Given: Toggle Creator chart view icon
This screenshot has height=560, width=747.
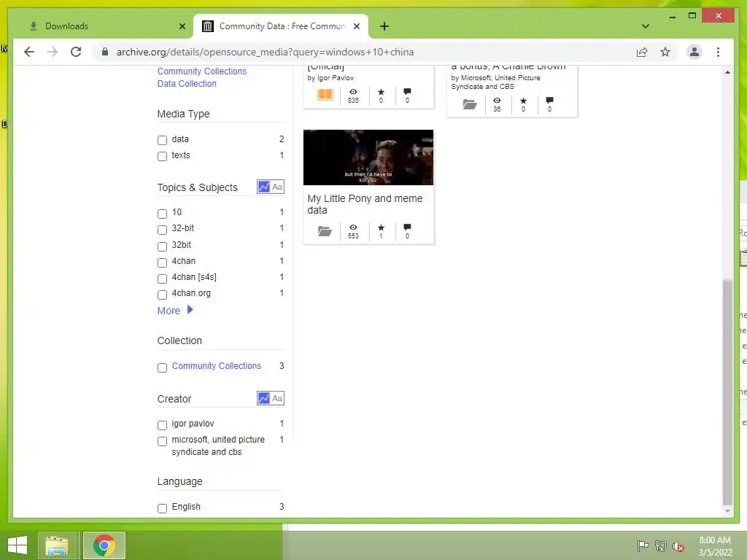Looking at the screenshot, I should pos(263,398).
